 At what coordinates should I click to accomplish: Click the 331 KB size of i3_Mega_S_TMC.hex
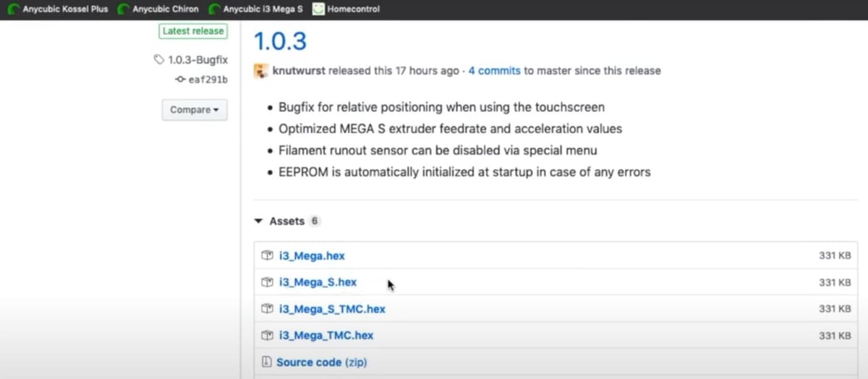835,309
